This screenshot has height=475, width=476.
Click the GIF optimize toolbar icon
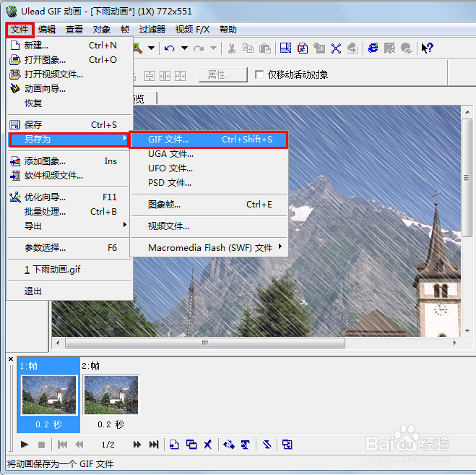coord(303,48)
